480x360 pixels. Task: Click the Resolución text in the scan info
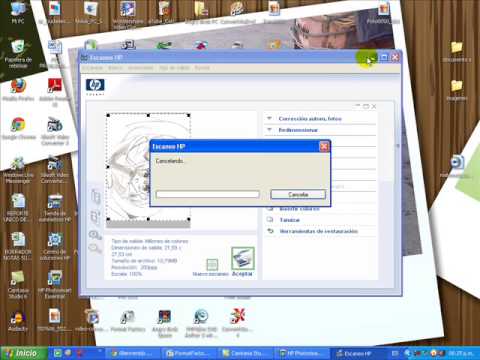[134, 267]
